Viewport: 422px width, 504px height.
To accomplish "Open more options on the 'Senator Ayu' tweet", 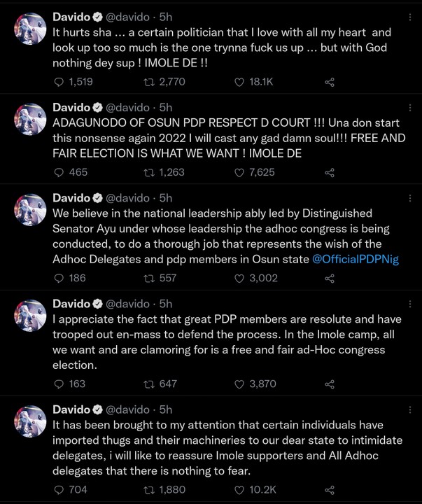I will [411, 198].
